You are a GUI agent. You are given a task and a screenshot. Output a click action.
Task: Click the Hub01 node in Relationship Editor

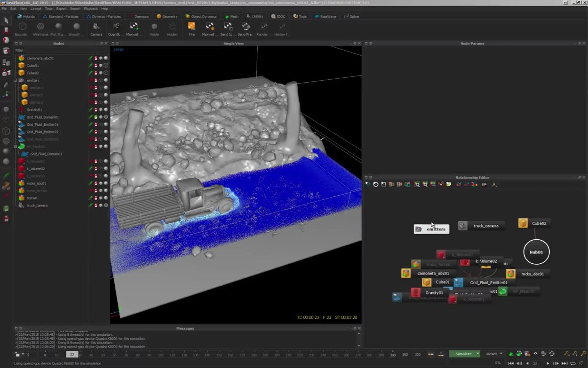point(536,252)
